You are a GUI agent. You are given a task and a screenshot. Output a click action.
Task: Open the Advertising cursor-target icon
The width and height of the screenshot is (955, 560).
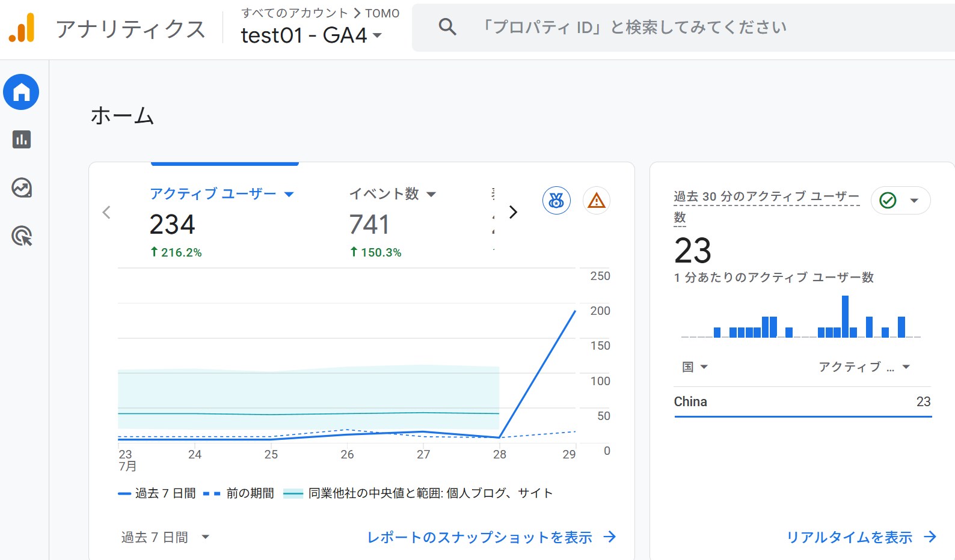pyautogui.click(x=22, y=236)
